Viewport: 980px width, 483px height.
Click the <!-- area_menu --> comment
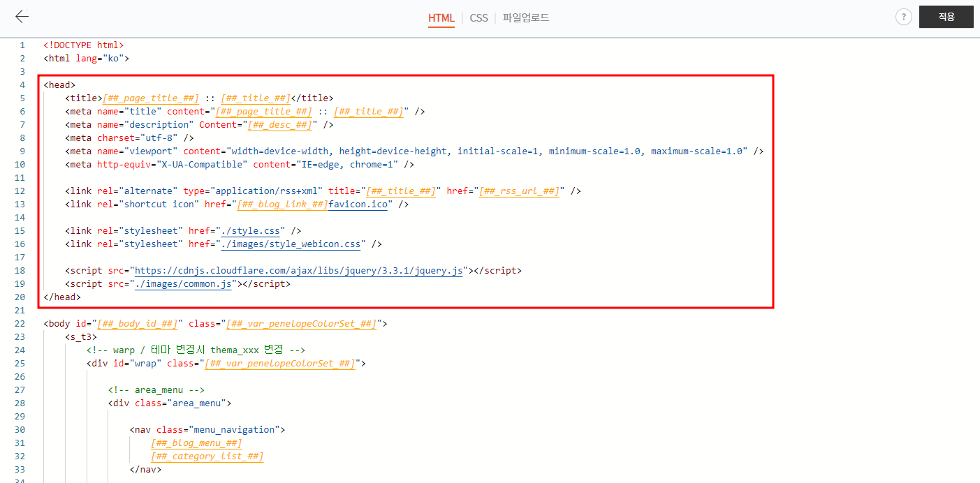(156, 390)
